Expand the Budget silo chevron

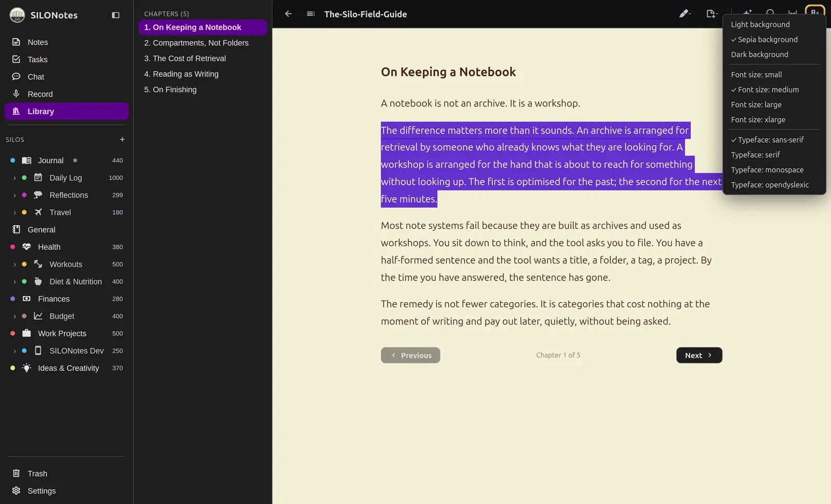pyautogui.click(x=15, y=316)
